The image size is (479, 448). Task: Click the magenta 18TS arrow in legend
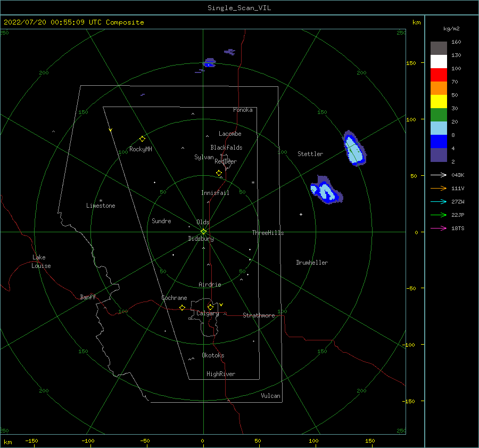(x=439, y=228)
